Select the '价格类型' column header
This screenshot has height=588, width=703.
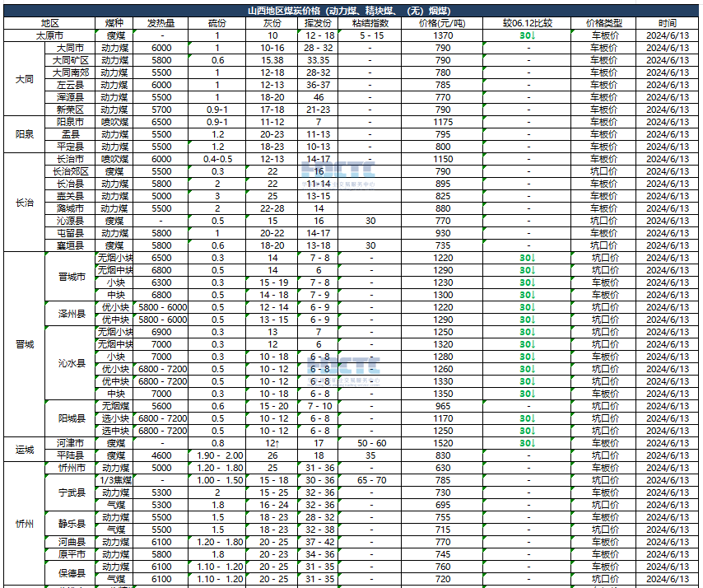point(603,23)
